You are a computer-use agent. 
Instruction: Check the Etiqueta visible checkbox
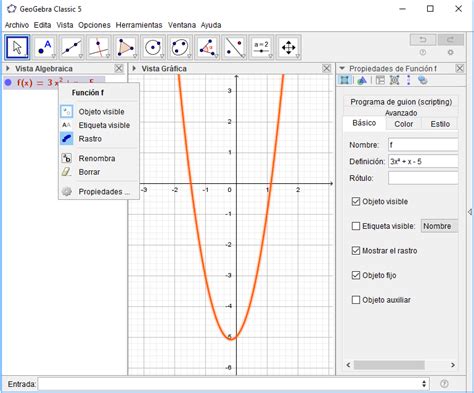coord(356,226)
